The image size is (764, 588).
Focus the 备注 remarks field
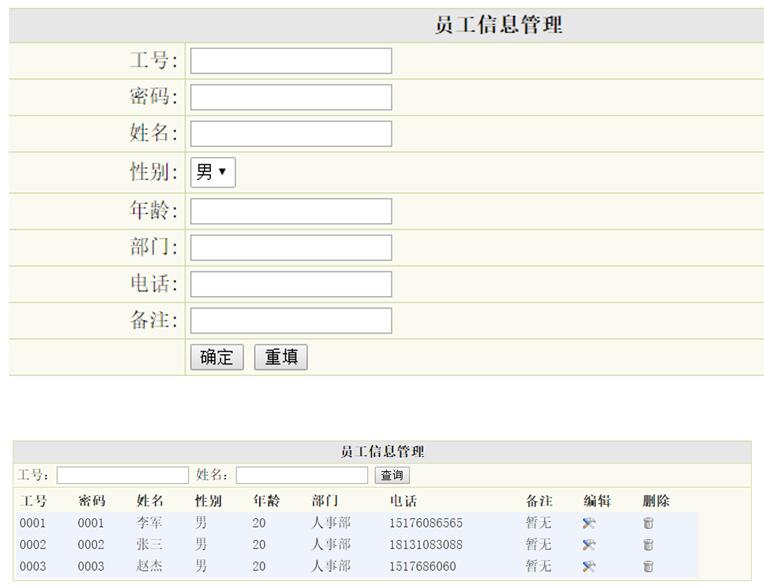click(x=291, y=321)
